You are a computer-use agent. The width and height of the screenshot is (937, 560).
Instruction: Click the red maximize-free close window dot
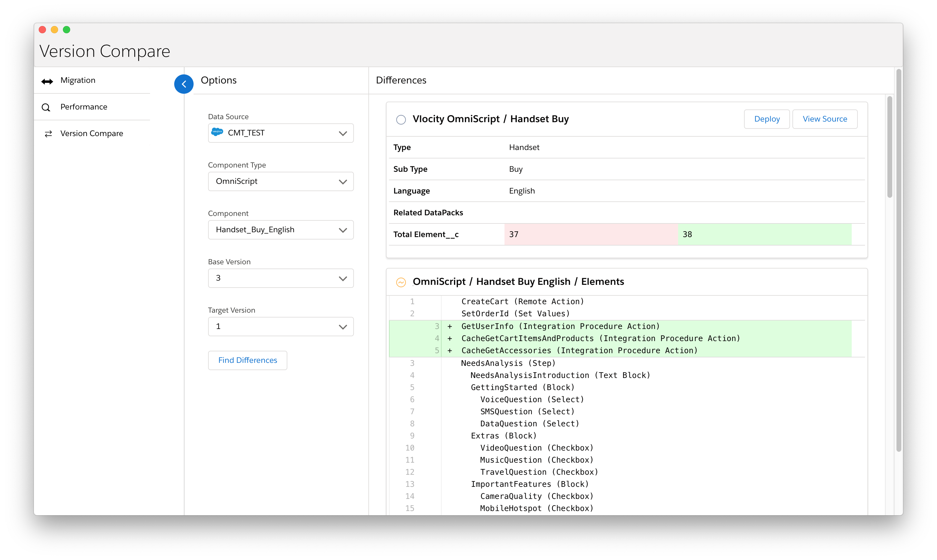42,30
